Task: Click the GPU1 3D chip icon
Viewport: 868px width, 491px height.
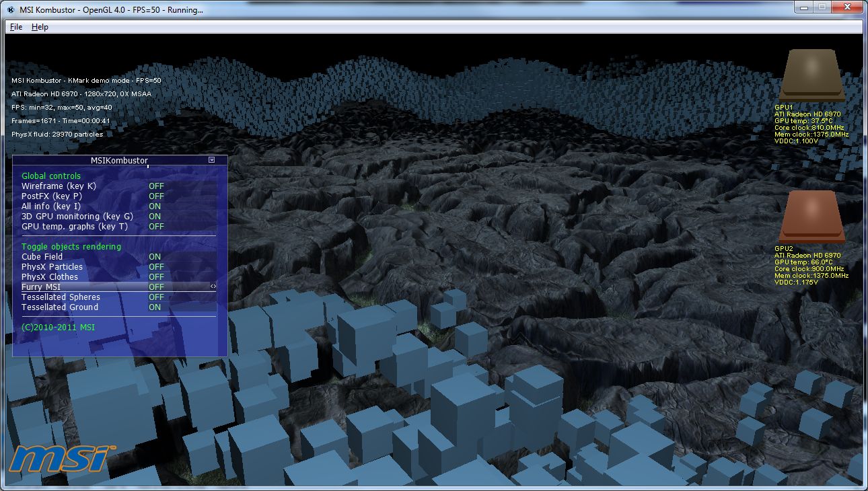Action: pos(811,75)
